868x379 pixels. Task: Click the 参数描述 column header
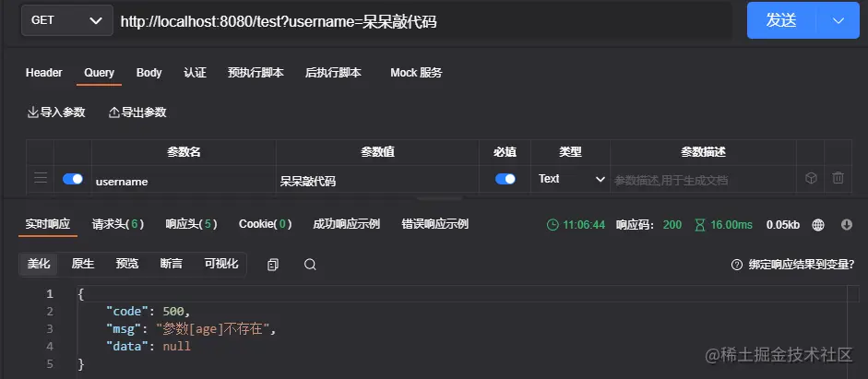tap(703, 152)
